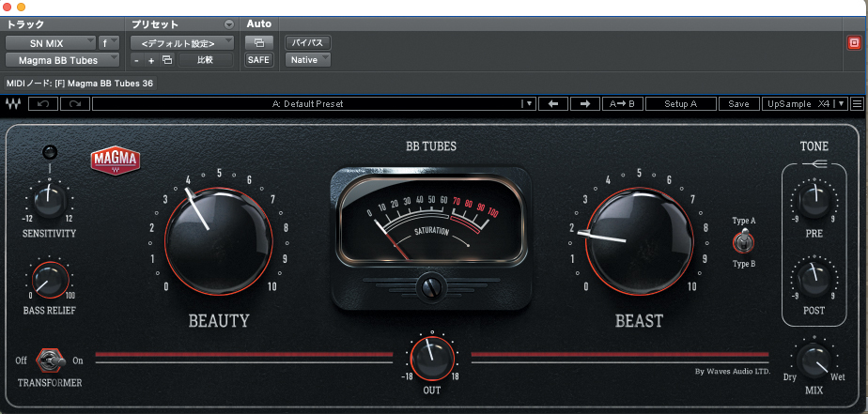Open the SN MIX track dropdown
This screenshot has width=868, height=414.
coord(51,42)
